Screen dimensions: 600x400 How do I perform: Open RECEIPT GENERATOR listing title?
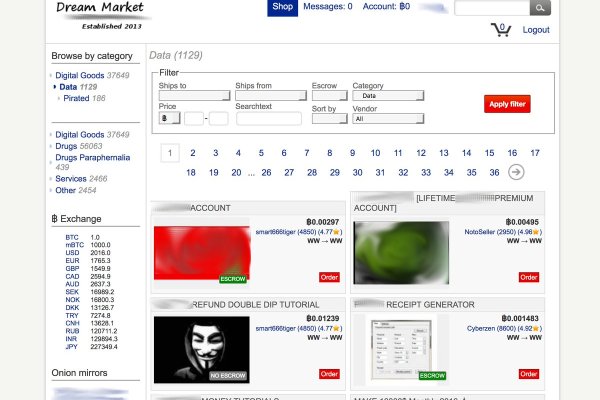pyautogui.click(x=430, y=305)
